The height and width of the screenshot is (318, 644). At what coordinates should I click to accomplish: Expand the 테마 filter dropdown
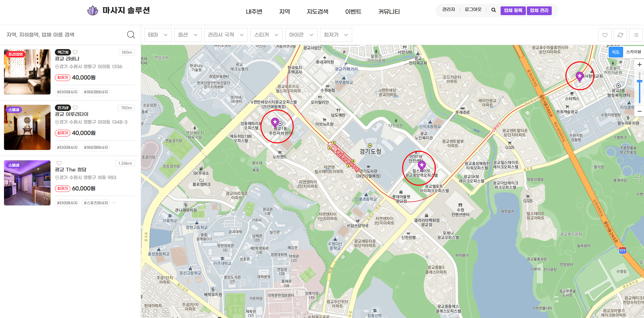click(x=158, y=35)
